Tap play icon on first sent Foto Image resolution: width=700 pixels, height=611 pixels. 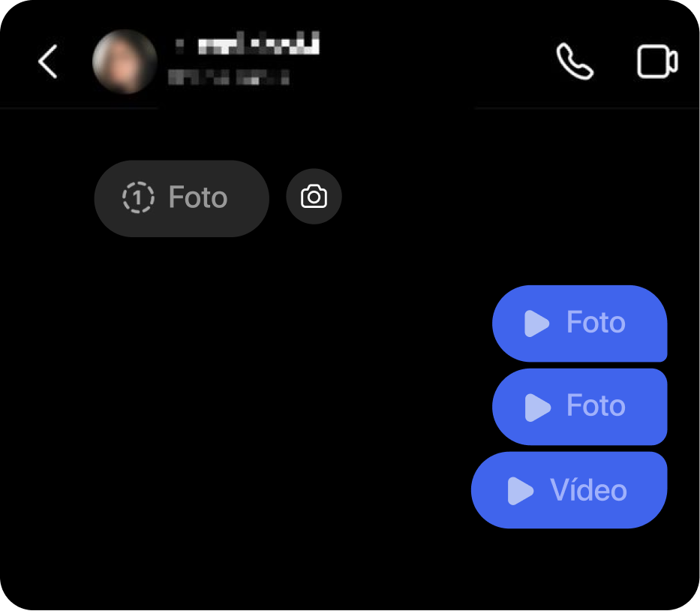[x=536, y=324]
